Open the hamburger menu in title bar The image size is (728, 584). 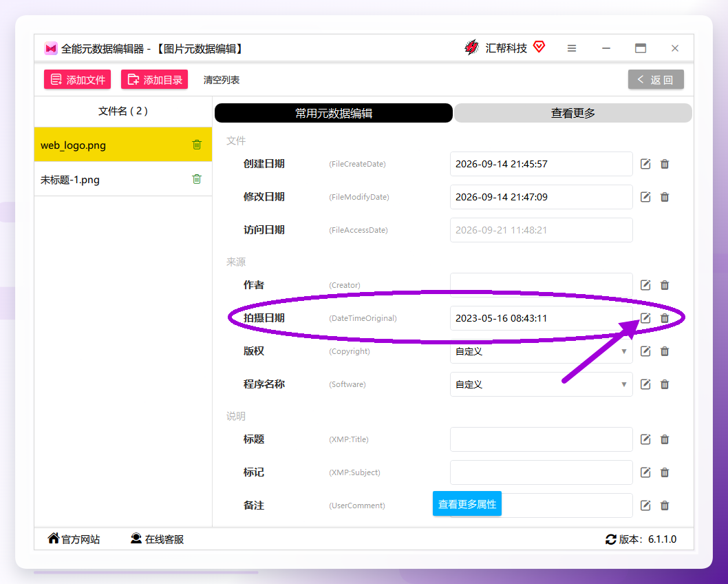572,48
